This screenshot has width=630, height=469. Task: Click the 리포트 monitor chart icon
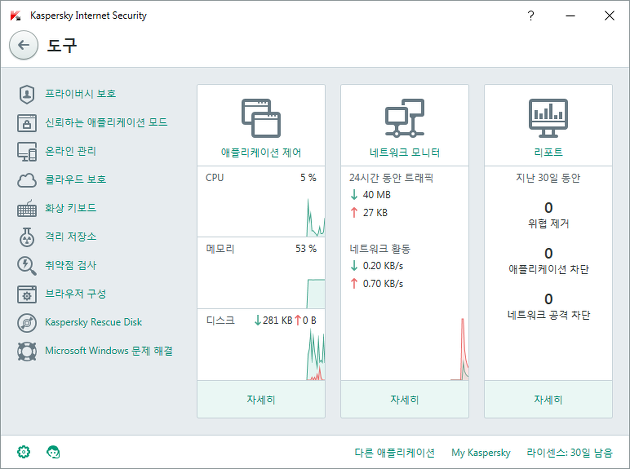point(548,118)
